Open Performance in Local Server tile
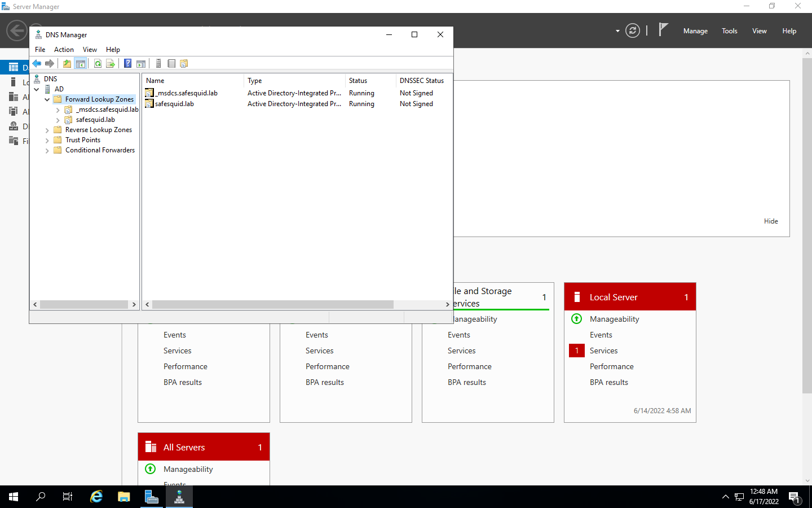This screenshot has height=508, width=812. (611, 366)
